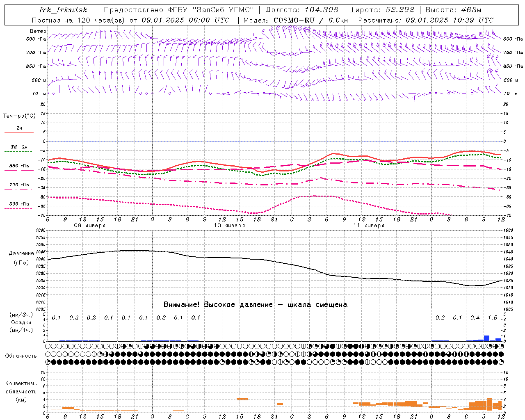
Task: Click the Ветер panel label
Action: tap(38, 31)
